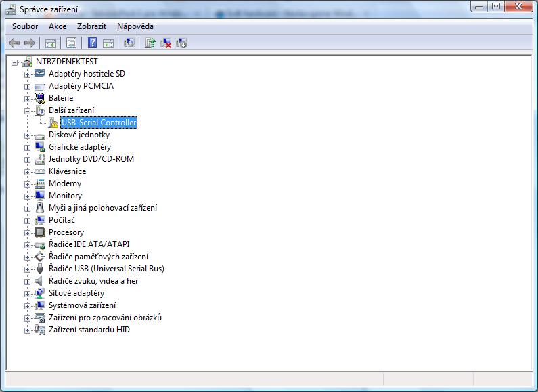
Task: Click the Další zařízení question-mark icon
Action: pyautogui.click(x=40, y=110)
